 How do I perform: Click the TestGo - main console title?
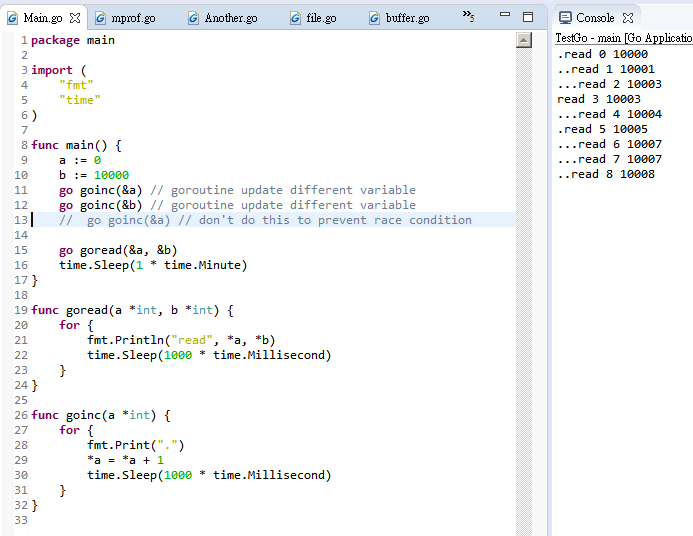coord(622,38)
